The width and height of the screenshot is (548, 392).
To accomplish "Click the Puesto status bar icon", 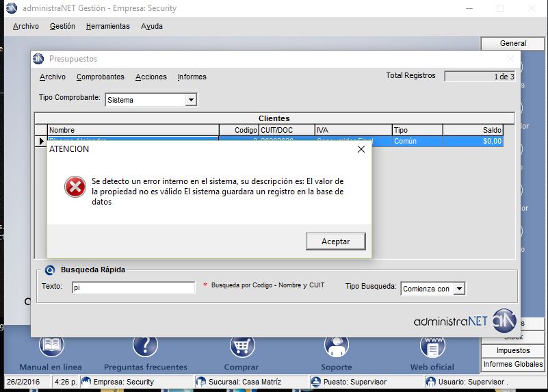I will click(x=315, y=382).
